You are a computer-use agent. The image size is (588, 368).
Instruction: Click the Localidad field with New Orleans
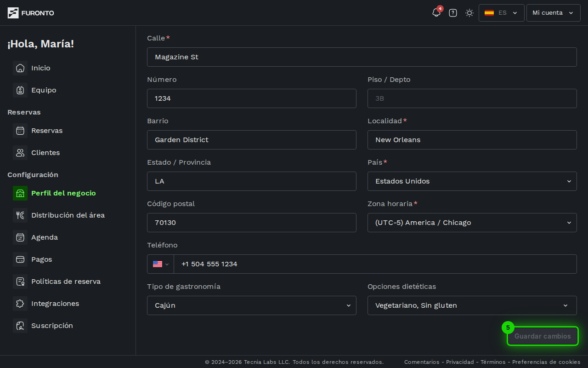click(x=472, y=140)
